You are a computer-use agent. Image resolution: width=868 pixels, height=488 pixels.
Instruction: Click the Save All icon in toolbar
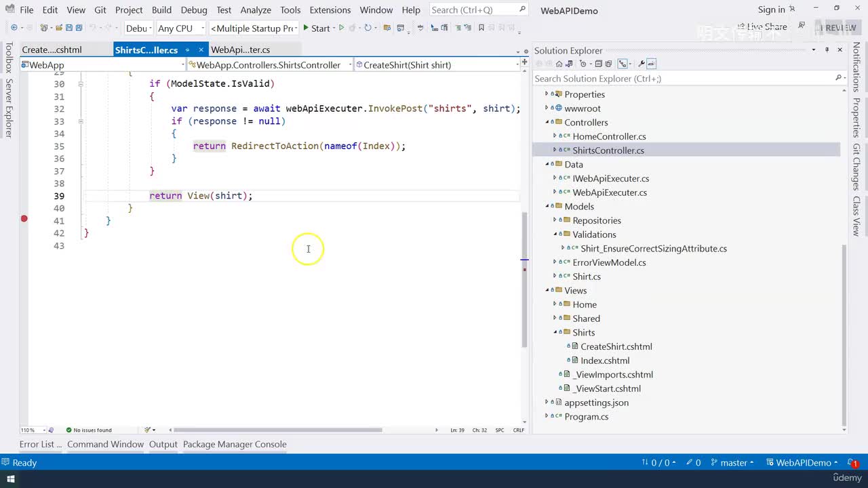click(79, 28)
